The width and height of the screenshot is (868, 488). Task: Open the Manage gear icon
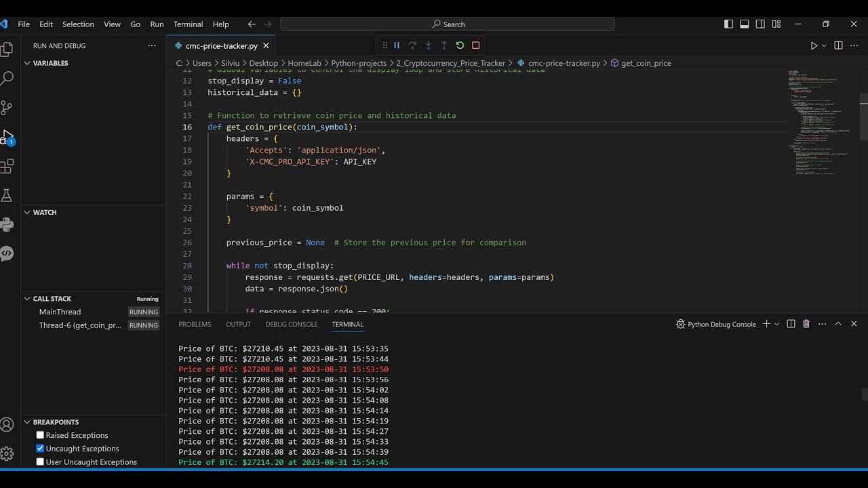(x=7, y=453)
